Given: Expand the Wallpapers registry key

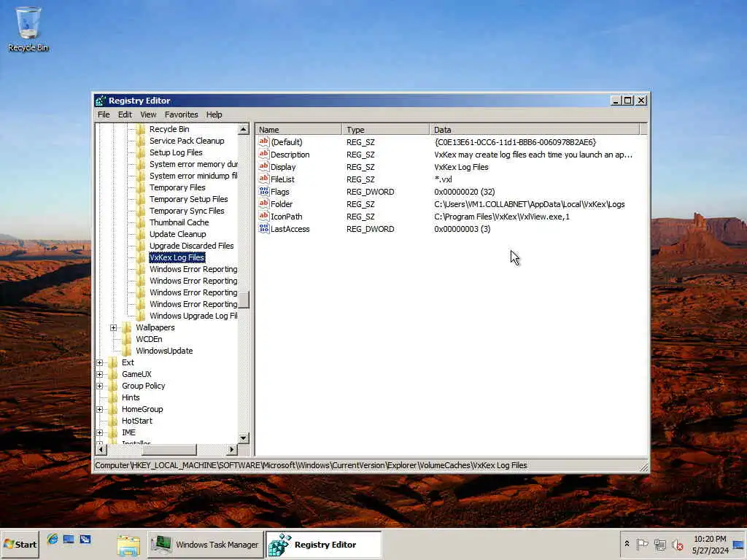Looking at the screenshot, I should click(x=113, y=327).
